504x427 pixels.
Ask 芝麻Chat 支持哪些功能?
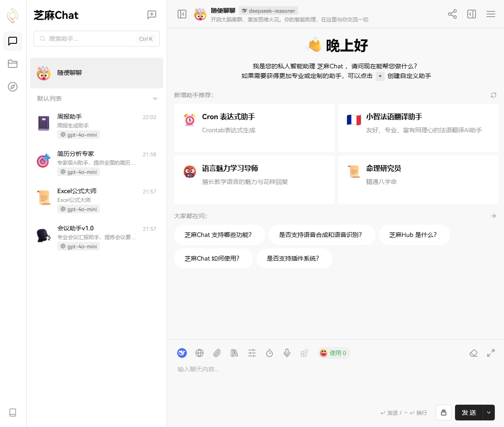coord(220,235)
